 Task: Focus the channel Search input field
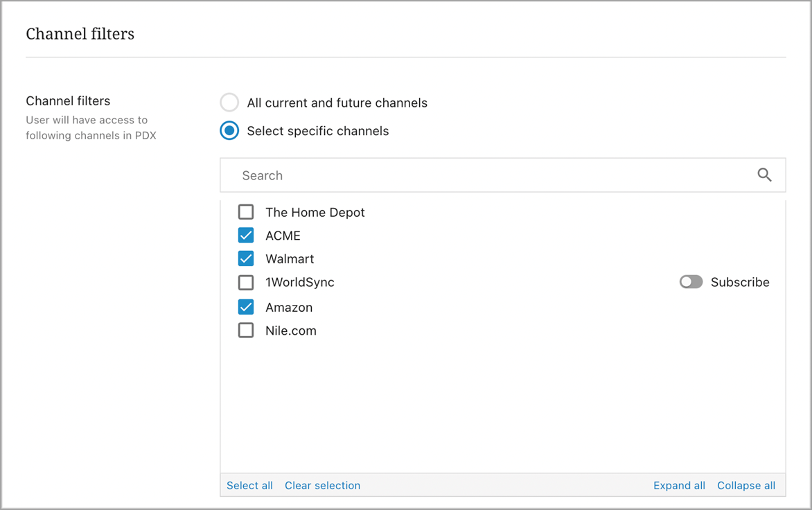click(485, 175)
